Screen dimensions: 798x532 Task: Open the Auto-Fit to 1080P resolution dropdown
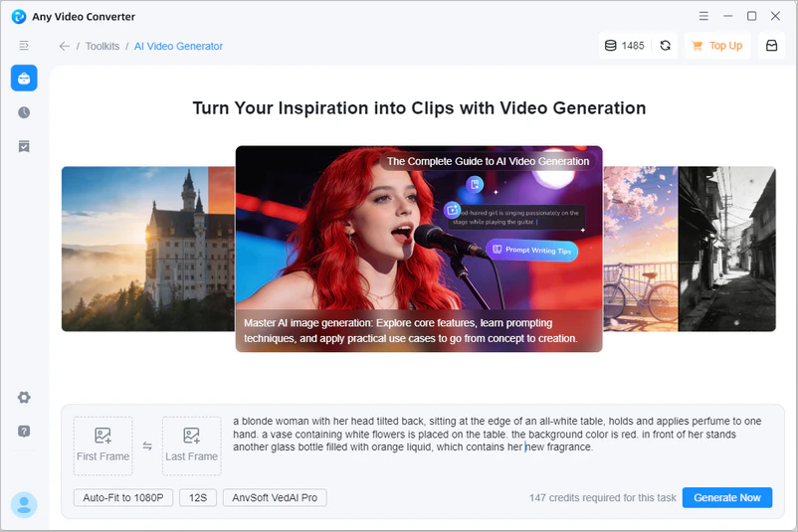(x=123, y=497)
